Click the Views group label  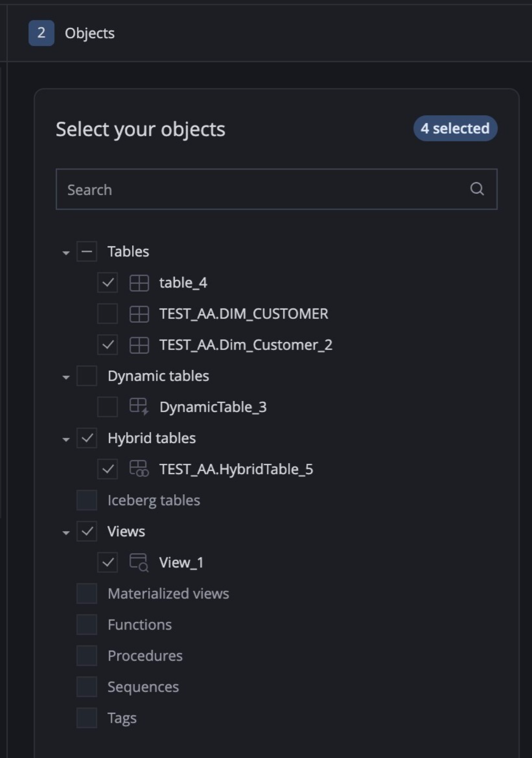tap(126, 531)
